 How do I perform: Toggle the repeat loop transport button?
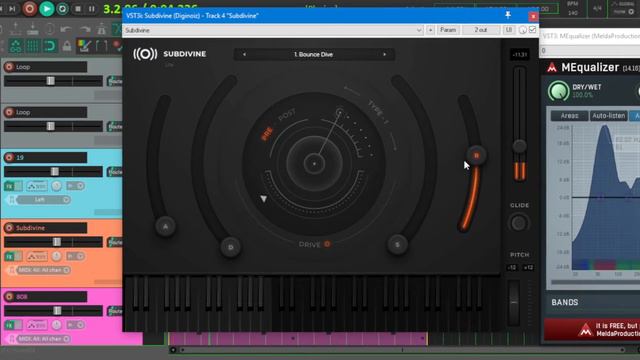click(62, 9)
